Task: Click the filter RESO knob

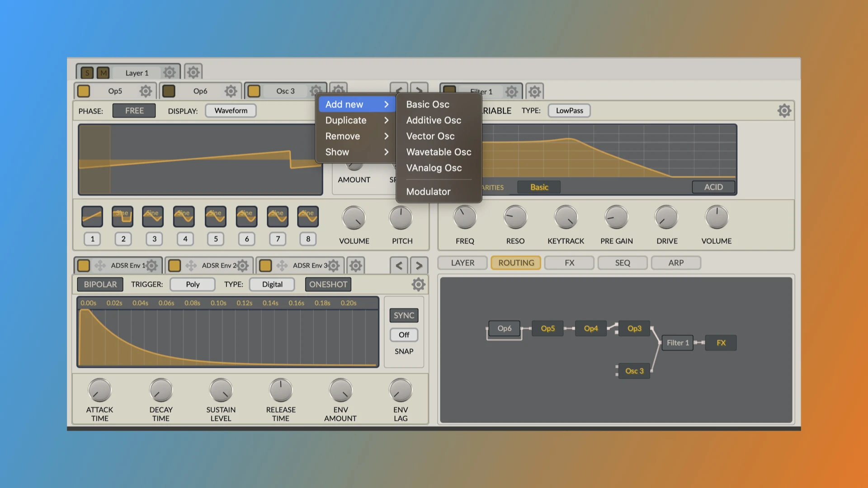Action: point(515,218)
